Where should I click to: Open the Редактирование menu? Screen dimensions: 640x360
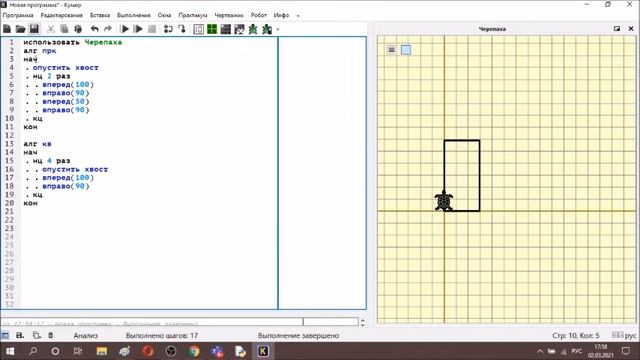click(62, 15)
